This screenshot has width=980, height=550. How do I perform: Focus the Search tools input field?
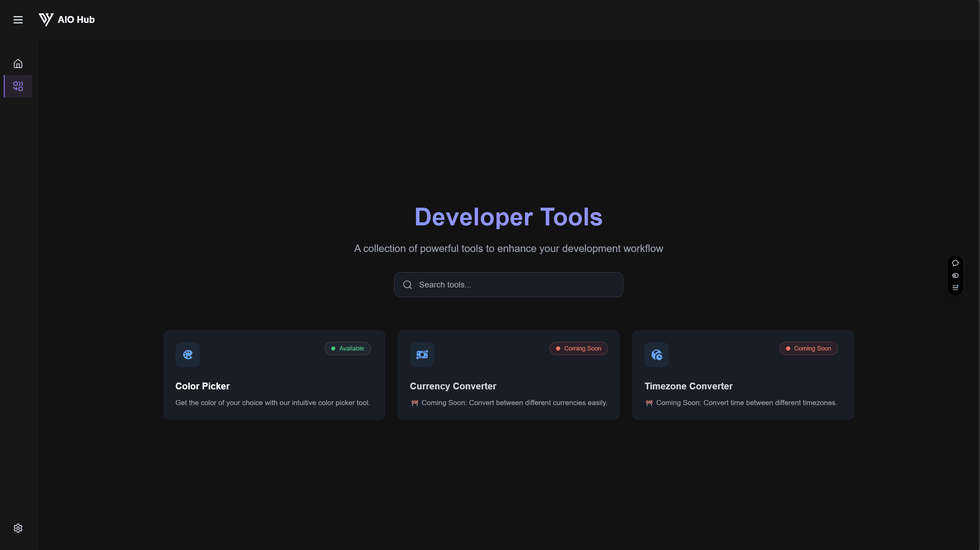tap(508, 285)
